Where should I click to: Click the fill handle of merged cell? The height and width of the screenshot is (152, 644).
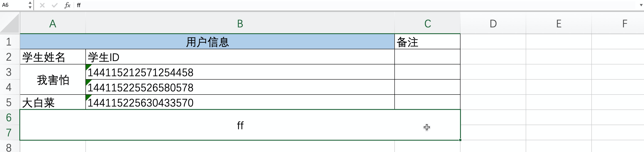(460, 140)
